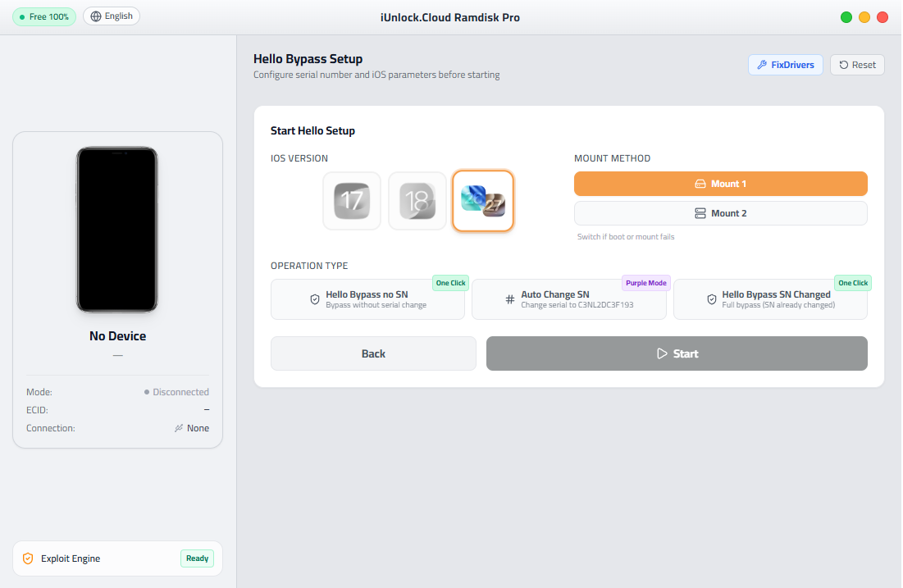
Task: Click the unplugged connection icon beside None
Action: tap(179, 428)
